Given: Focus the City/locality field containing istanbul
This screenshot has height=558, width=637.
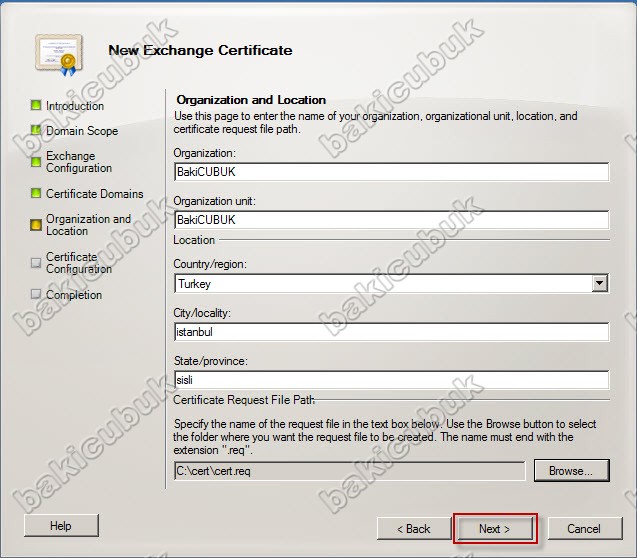Looking at the screenshot, I should (x=391, y=332).
